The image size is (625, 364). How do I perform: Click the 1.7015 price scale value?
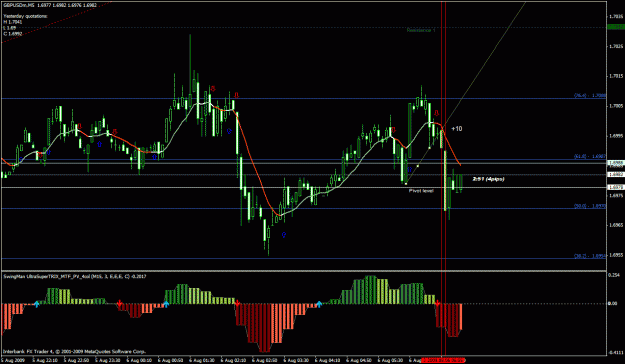(616, 76)
